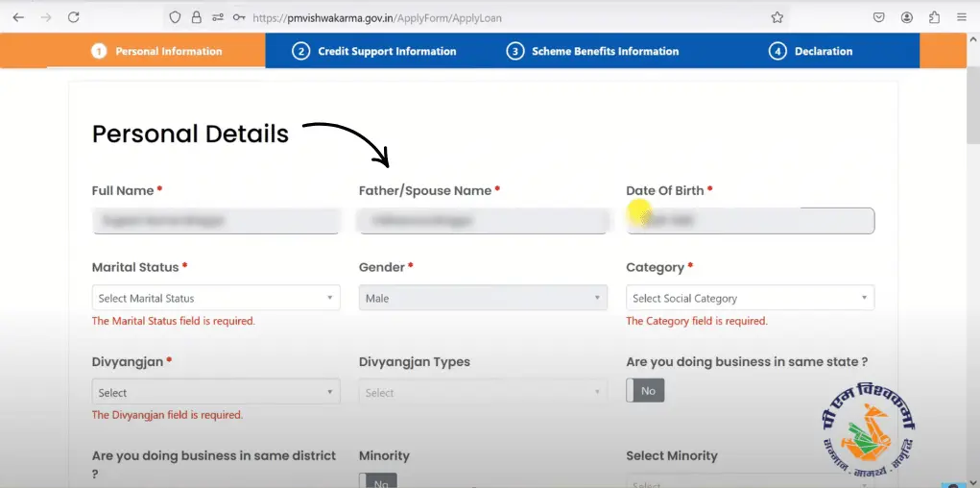Toggle the Minority No switch
The width and height of the screenshot is (980, 488).
pos(378,480)
